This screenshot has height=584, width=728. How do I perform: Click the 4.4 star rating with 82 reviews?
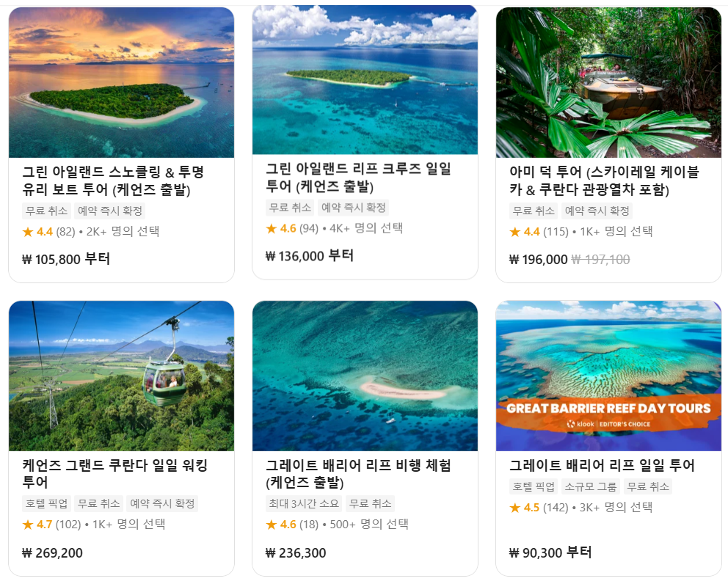[x=48, y=231]
